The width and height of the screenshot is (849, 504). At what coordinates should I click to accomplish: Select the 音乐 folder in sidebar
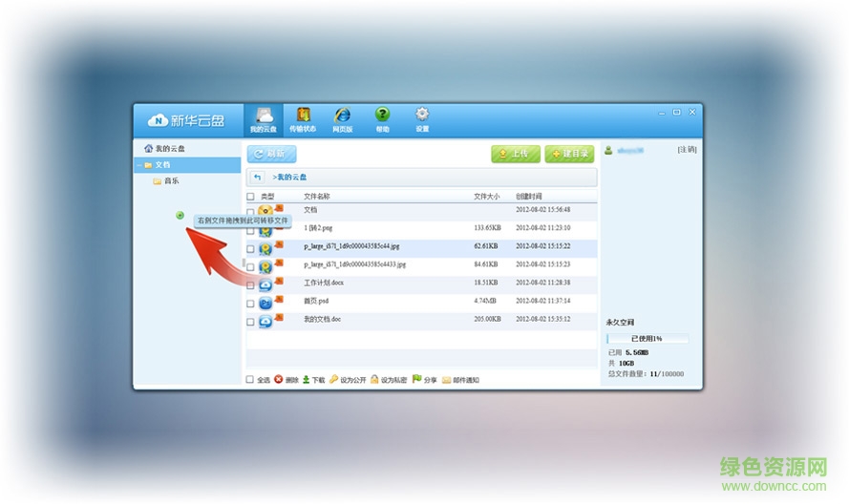click(166, 180)
